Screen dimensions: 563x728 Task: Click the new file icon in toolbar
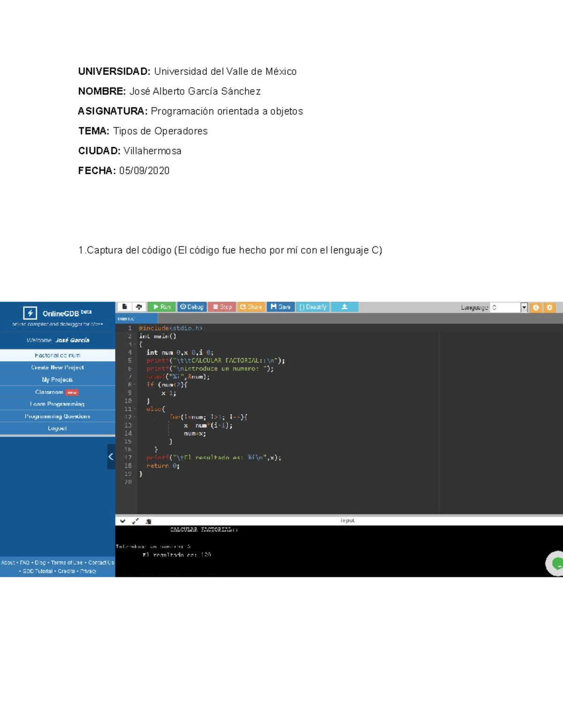click(x=124, y=307)
